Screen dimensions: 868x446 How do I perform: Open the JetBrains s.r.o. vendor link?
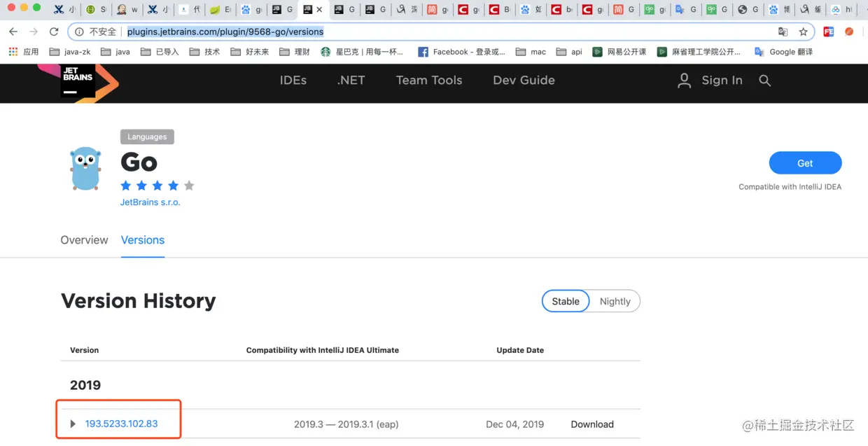[150, 202]
